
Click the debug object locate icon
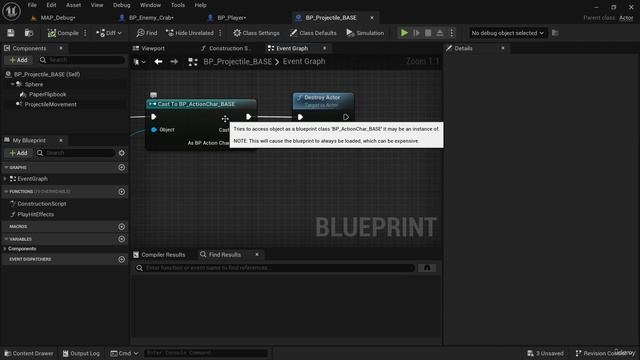(x=555, y=33)
